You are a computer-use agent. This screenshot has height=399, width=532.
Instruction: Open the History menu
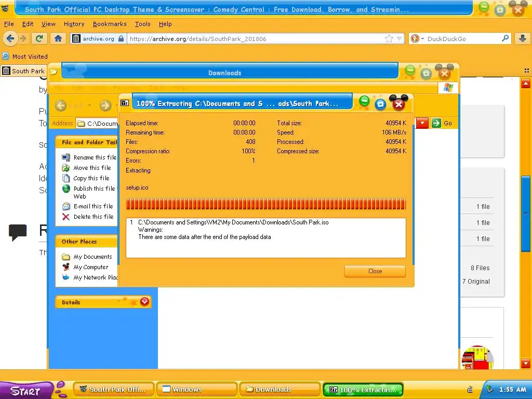point(74,24)
